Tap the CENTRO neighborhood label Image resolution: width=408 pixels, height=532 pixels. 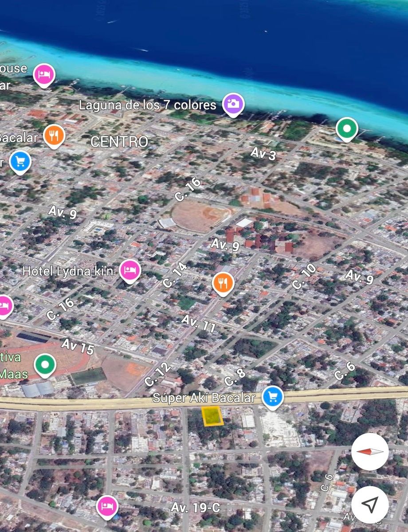[119, 142]
